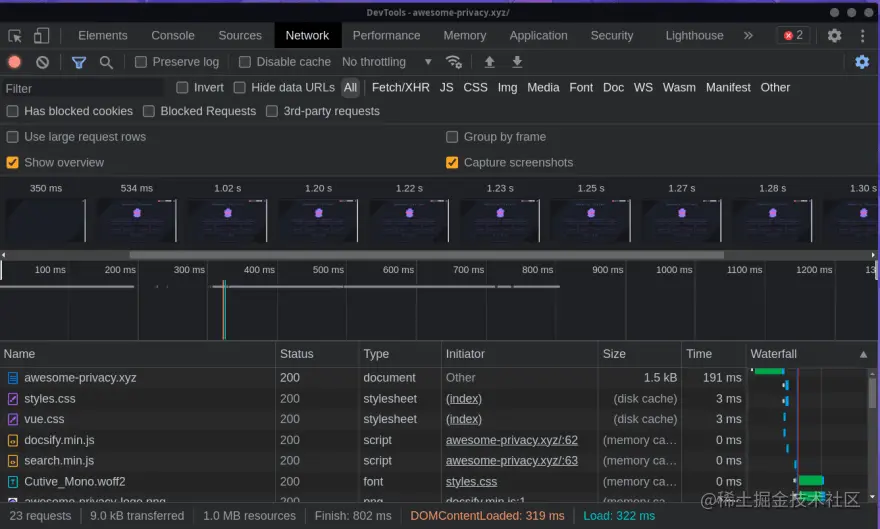The height and width of the screenshot is (529, 880).
Task: Open the Performance tab
Action: (386, 35)
